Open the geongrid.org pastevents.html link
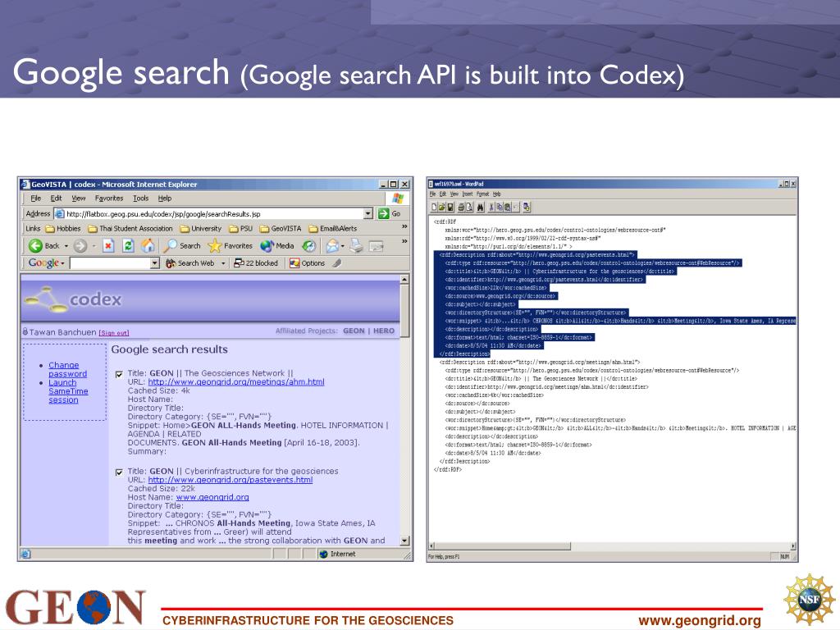The image size is (840, 630). 231,480
